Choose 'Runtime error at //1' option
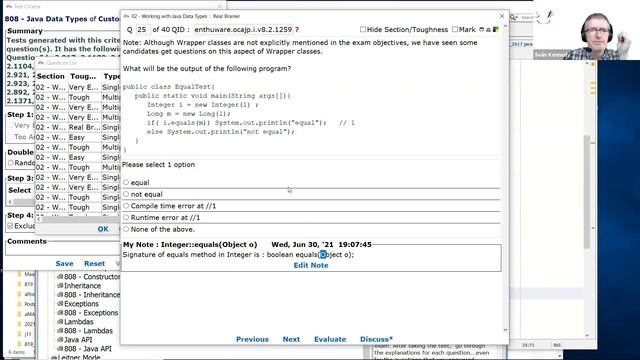Screen dimensions: 640x360 coord(126,218)
